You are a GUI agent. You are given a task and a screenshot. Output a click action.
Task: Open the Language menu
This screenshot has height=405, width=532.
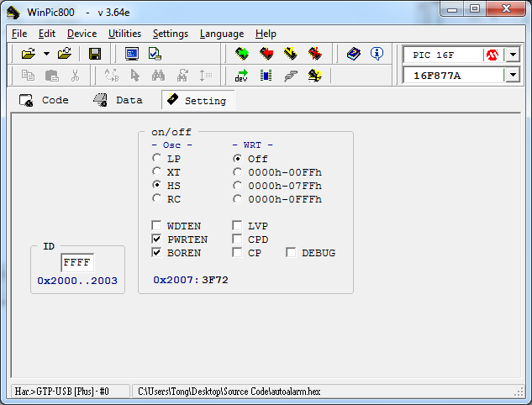pos(222,34)
